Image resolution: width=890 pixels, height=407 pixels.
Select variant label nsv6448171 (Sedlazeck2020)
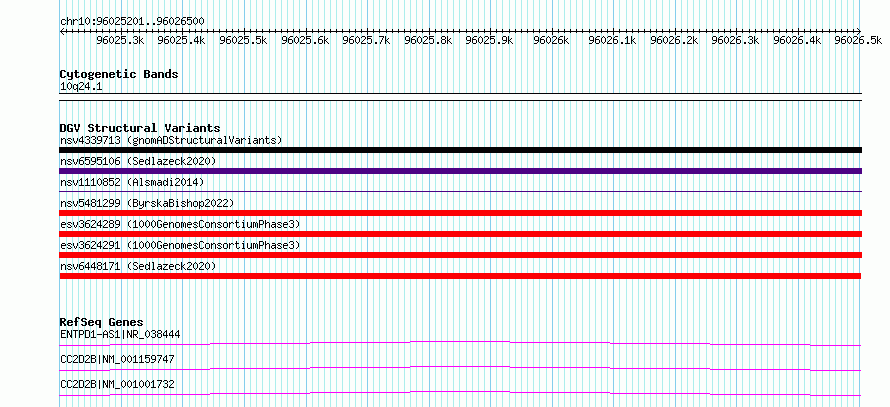click(x=138, y=266)
